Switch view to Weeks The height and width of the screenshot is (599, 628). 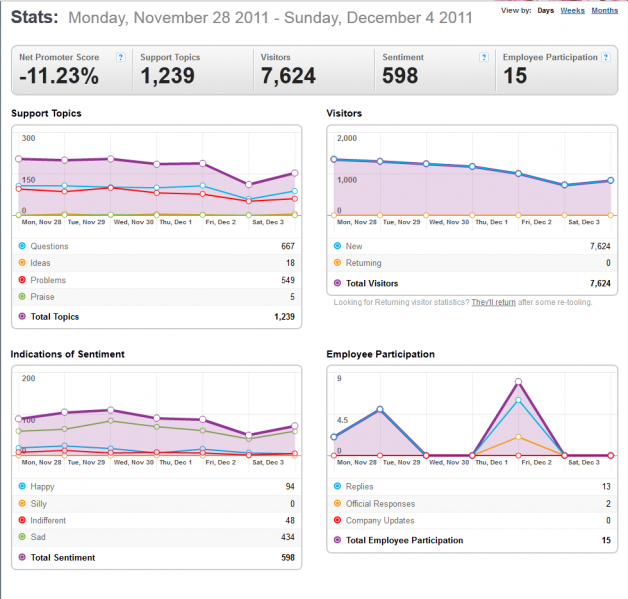tap(572, 10)
